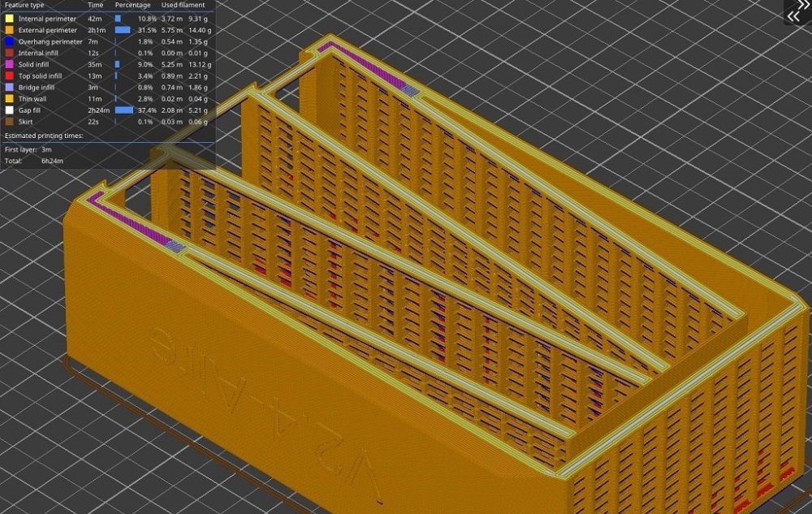Click the Total print time row

tap(34, 161)
